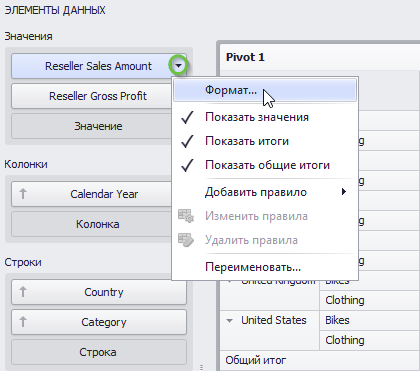The image size is (420, 371).
Task: Click the Удалить правила eraser icon
Action: (x=186, y=240)
